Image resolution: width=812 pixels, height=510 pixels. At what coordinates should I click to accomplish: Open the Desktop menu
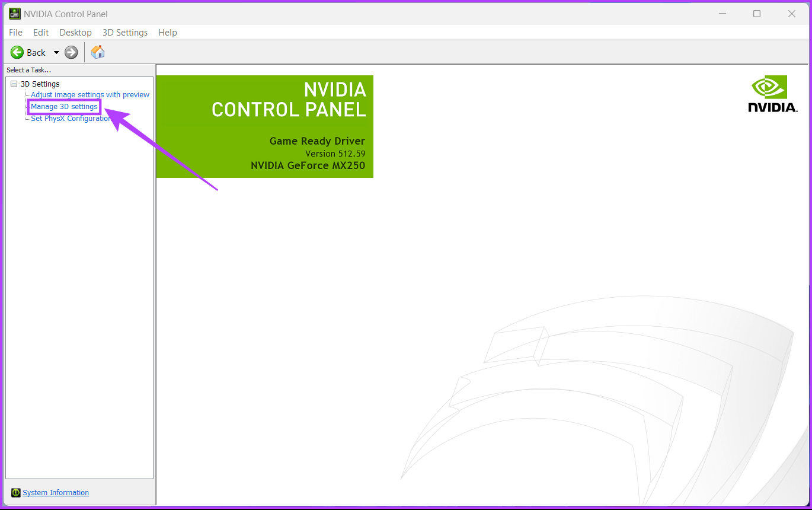point(75,33)
